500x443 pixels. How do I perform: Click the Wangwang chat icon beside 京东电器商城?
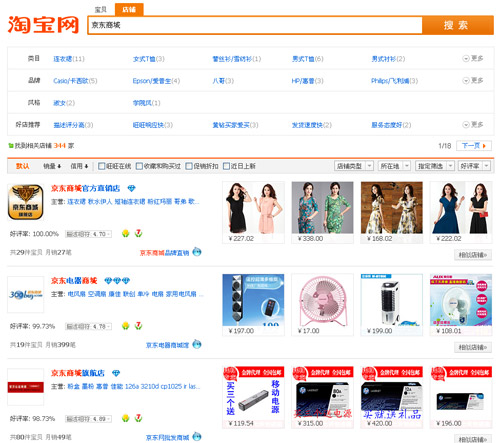197,344
